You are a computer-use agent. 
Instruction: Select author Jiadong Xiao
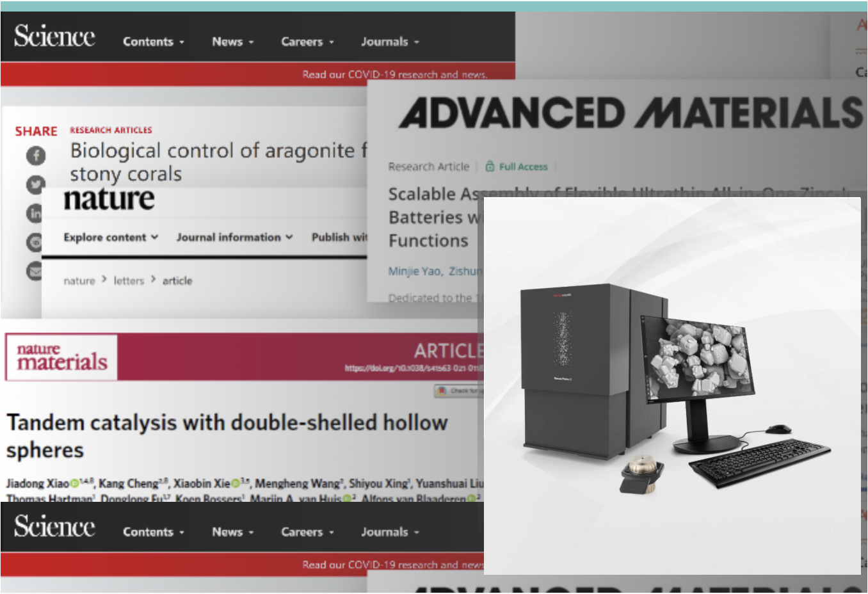click(x=38, y=483)
